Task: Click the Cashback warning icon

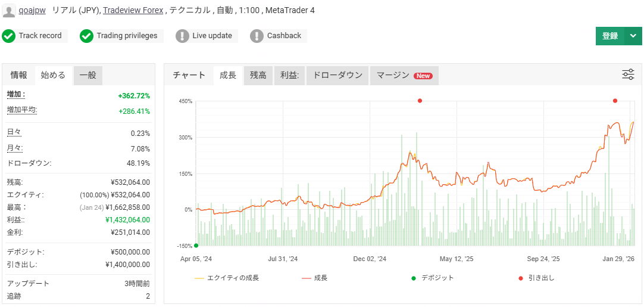Action: coord(257,36)
